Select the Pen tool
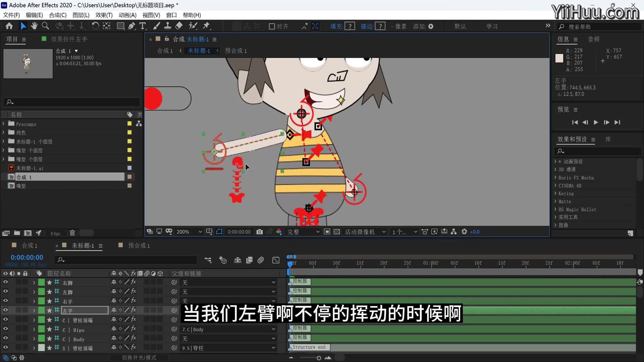Screen dimensions: 644x362 coord(132,26)
